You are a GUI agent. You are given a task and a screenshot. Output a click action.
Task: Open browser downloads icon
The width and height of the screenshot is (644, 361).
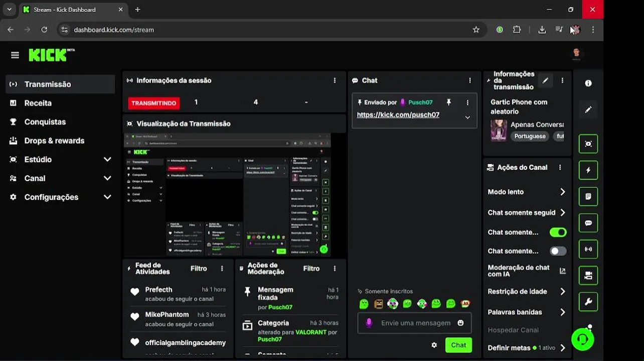tap(542, 30)
